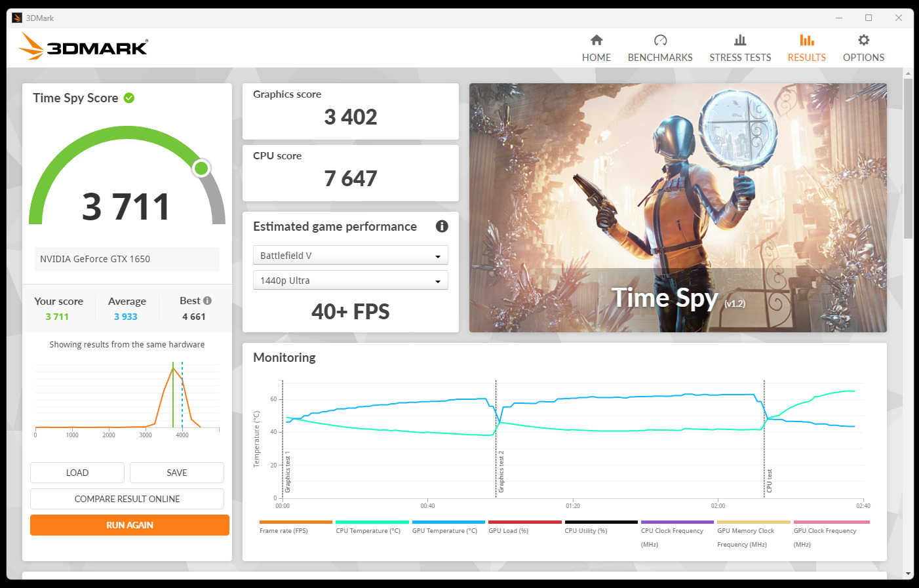Click the score distribution chart
Viewport: 919px width, 588px height.
pyautogui.click(x=127, y=400)
